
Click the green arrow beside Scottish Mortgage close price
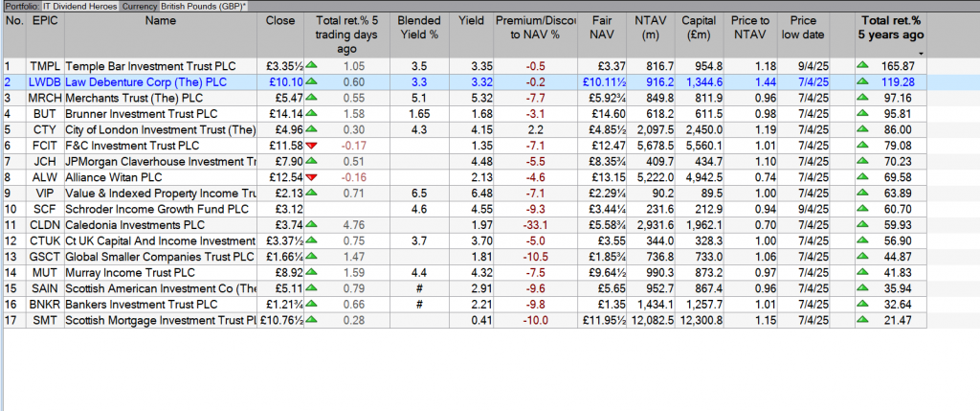(x=311, y=320)
